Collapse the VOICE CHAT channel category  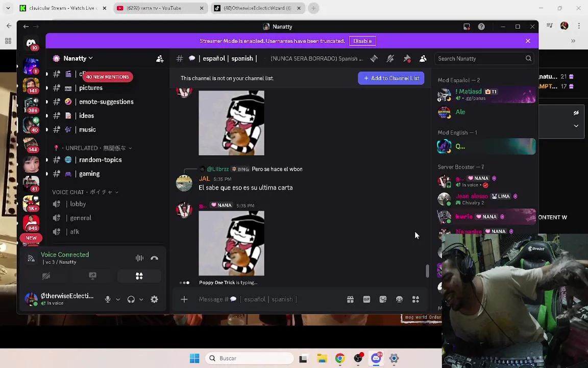[x=86, y=192]
